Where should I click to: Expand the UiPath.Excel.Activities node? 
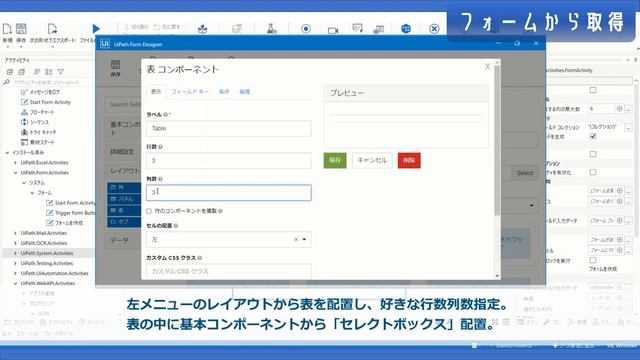click(16, 163)
